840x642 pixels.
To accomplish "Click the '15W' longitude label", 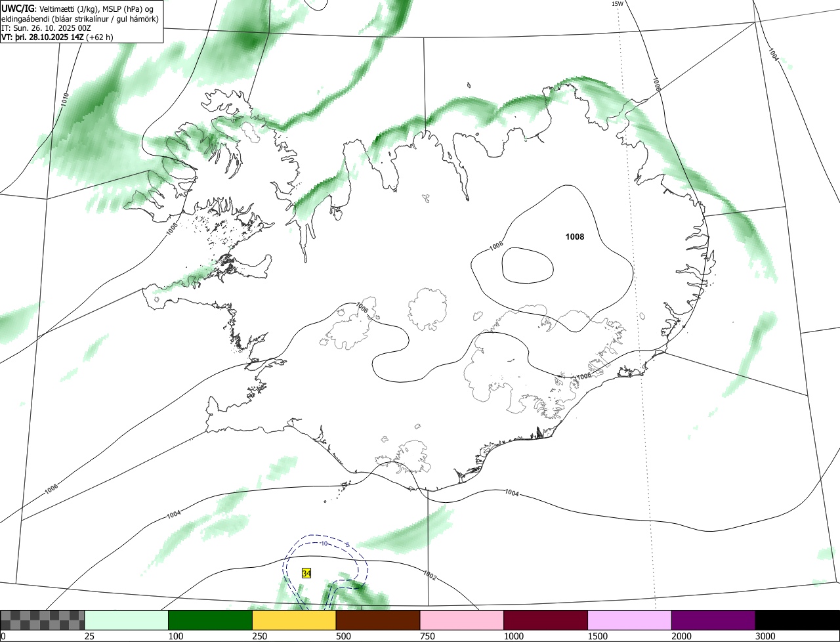I will [x=617, y=4].
